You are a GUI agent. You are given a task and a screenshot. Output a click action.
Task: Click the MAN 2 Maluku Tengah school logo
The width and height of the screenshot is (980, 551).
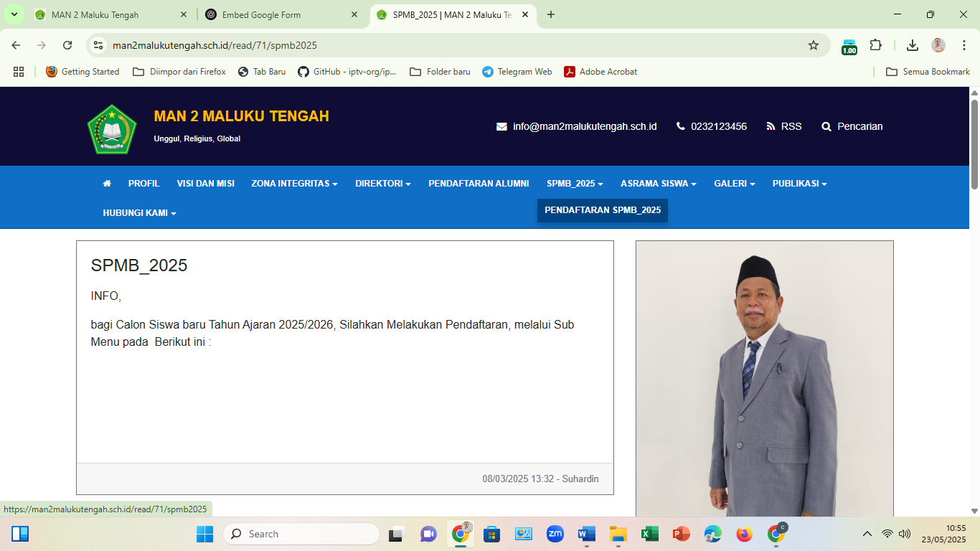click(111, 129)
